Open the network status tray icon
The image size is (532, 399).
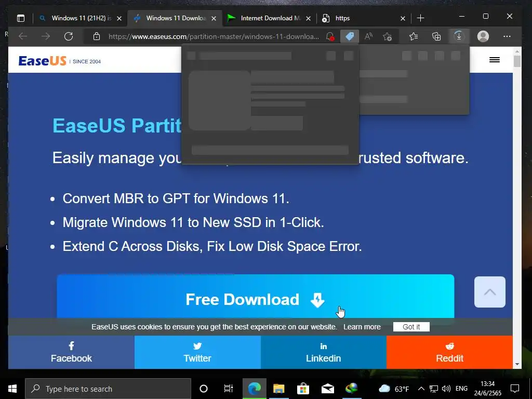click(x=434, y=389)
